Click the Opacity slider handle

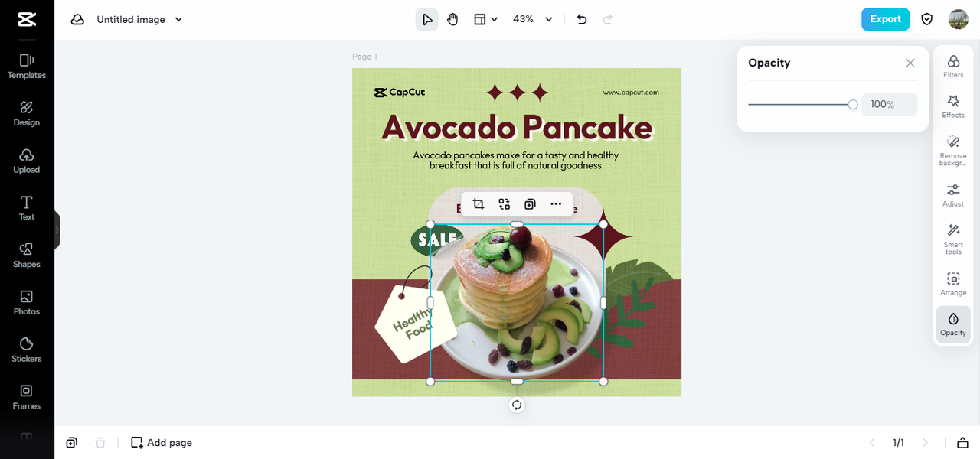coord(853,104)
